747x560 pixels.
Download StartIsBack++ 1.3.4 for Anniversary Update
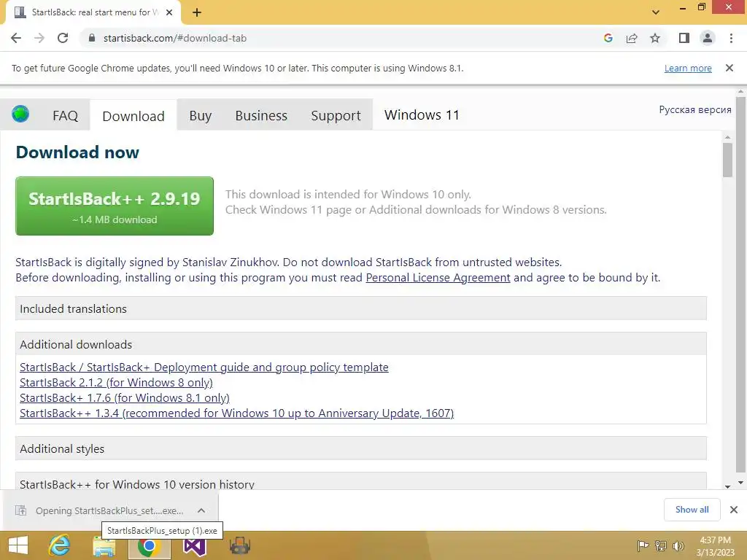pyautogui.click(x=237, y=413)
